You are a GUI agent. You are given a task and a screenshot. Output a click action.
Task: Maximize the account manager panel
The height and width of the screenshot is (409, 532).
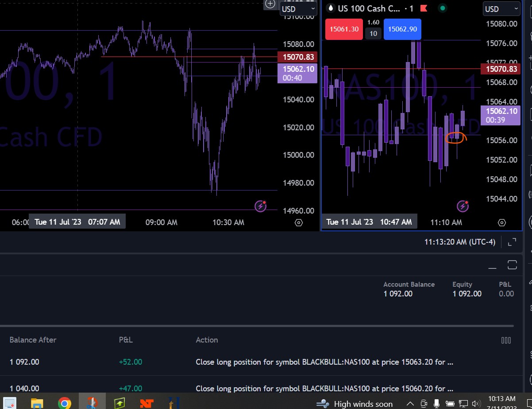tap(512, 265)
